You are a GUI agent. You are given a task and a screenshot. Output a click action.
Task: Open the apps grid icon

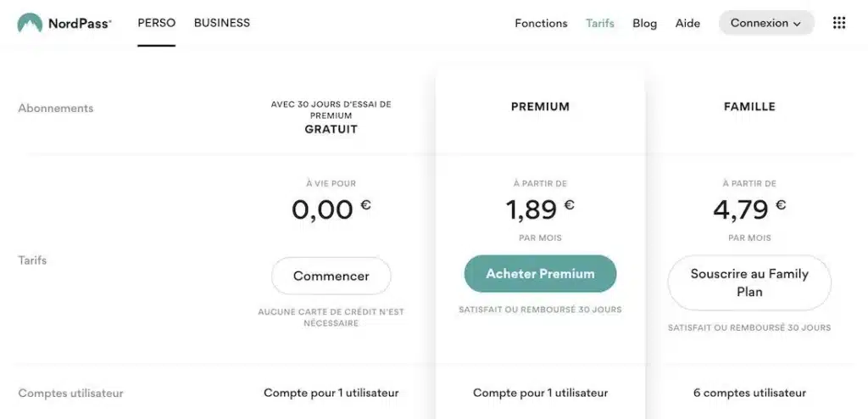pos(838,23)
